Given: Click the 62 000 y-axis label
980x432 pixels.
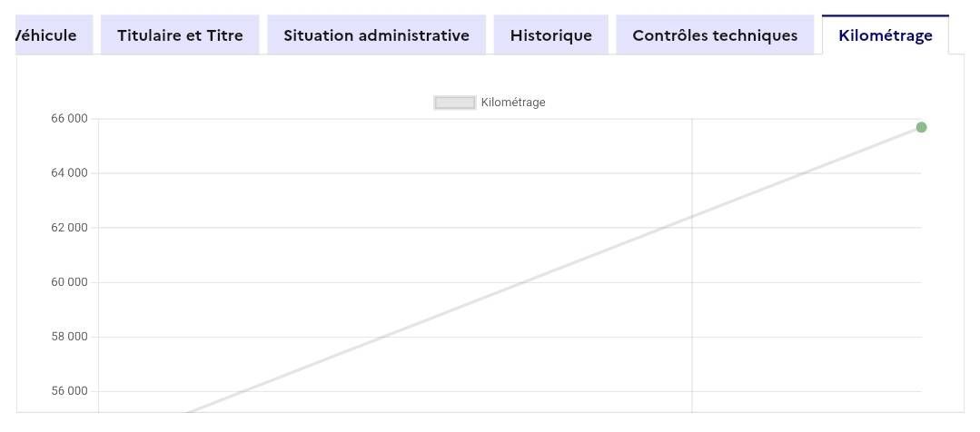Looking at the screenshot, I should 69,228.
